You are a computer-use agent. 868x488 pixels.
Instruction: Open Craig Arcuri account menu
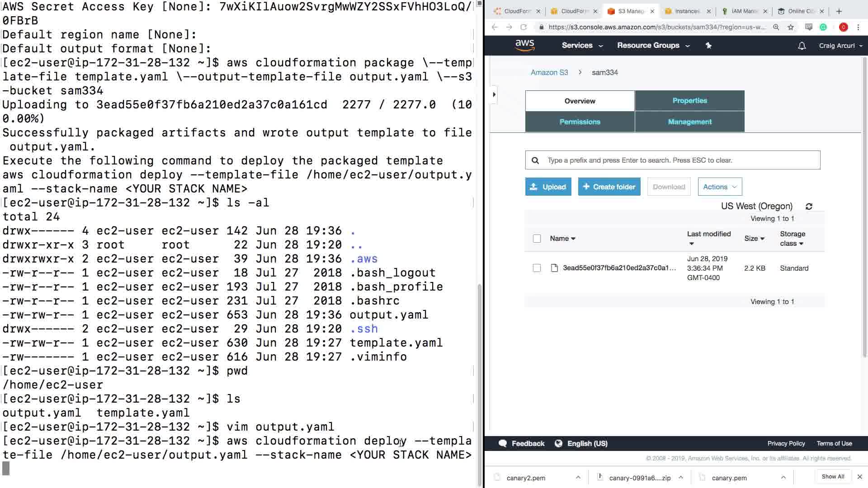840,46
